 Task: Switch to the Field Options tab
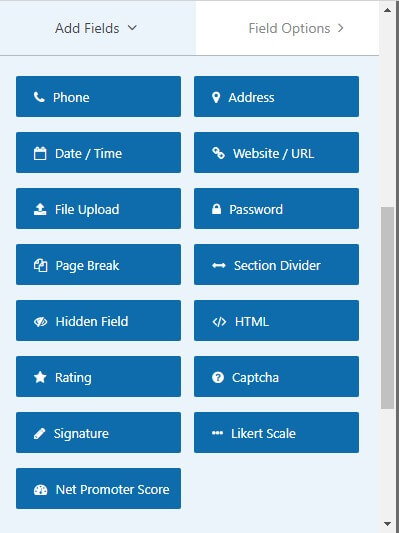click(287, 28)
